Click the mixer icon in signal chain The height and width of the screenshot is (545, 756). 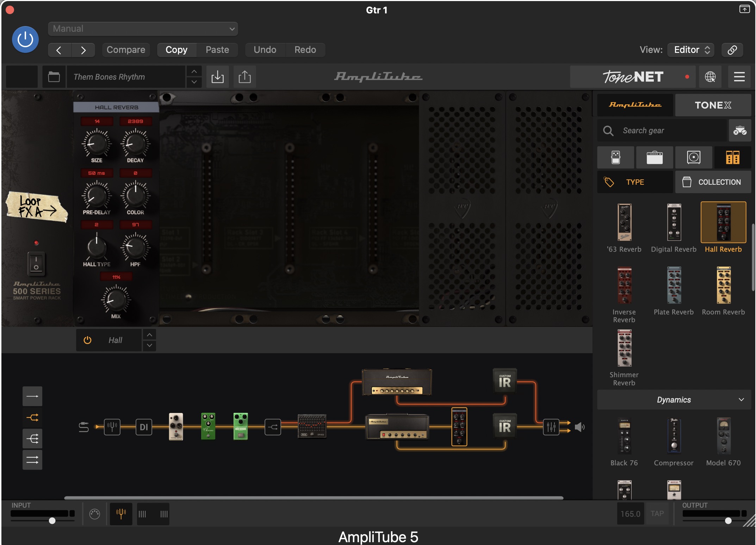(551, 427)
